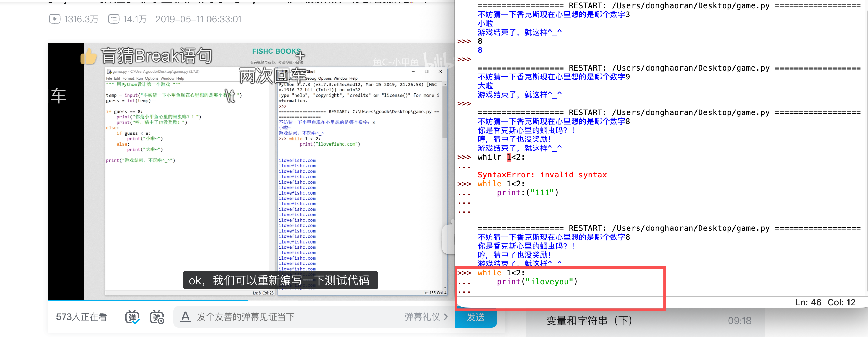Click the thumbs-up icon in video title
The height and width of the screenshot is (337, 868).
click(x=89, y=57)
